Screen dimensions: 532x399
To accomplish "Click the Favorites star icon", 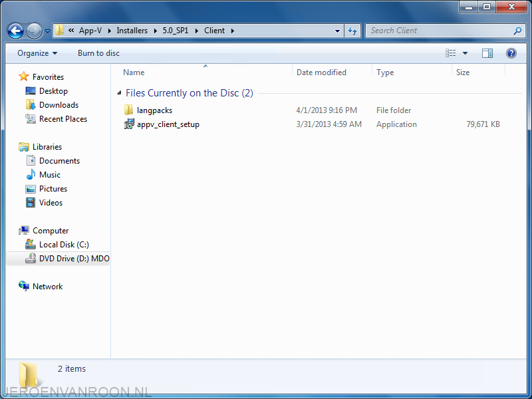I will 24,76.
